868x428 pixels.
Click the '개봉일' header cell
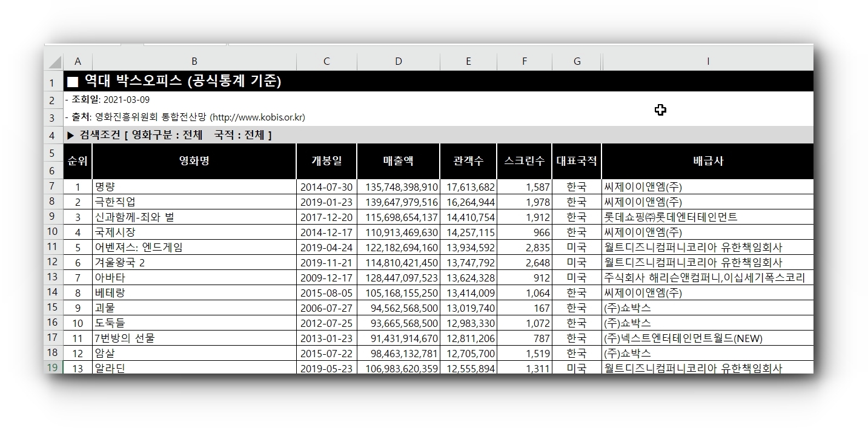coord(326,161)
